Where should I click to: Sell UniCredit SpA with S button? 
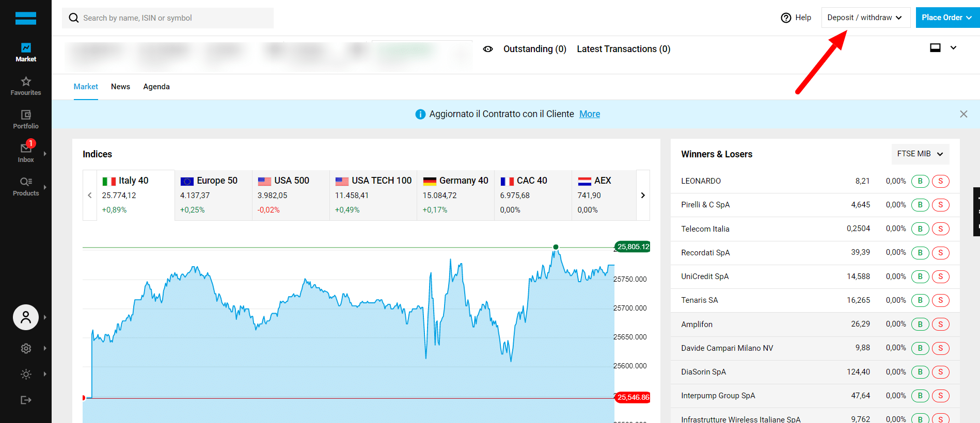tap(941, 276)
